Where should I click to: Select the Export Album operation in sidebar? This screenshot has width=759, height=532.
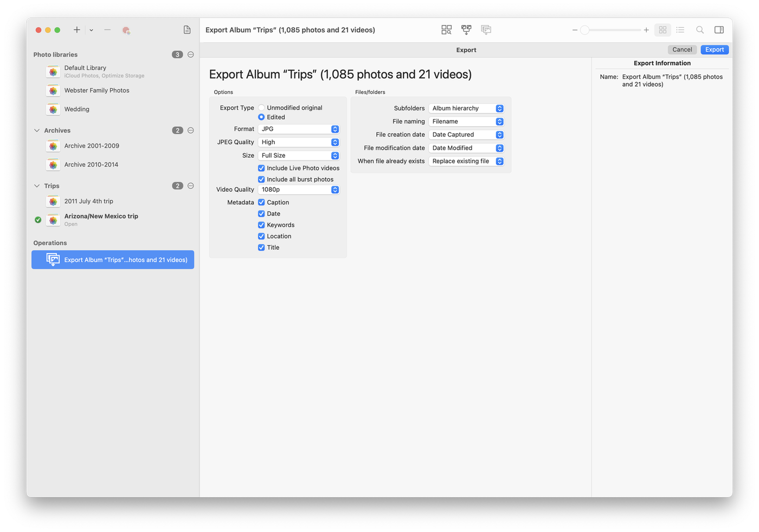[113, 260]
